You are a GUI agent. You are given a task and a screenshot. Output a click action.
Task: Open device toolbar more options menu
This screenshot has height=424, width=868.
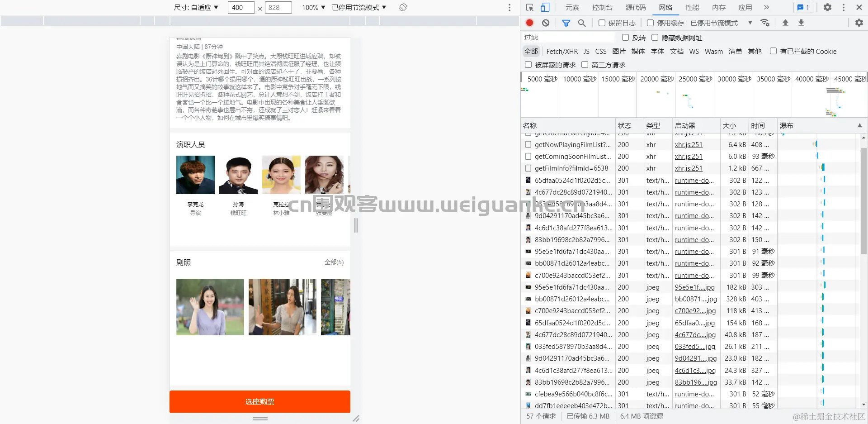click(509, 7)
